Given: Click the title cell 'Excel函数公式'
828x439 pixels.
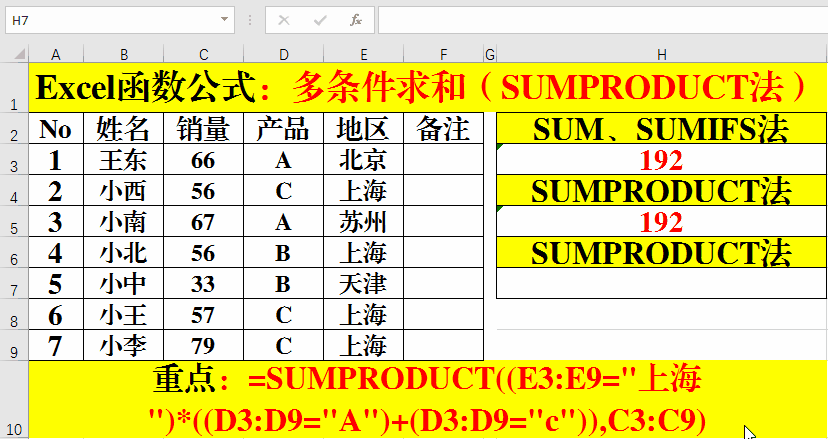Looking at the screenshot, I should (428, 88).
